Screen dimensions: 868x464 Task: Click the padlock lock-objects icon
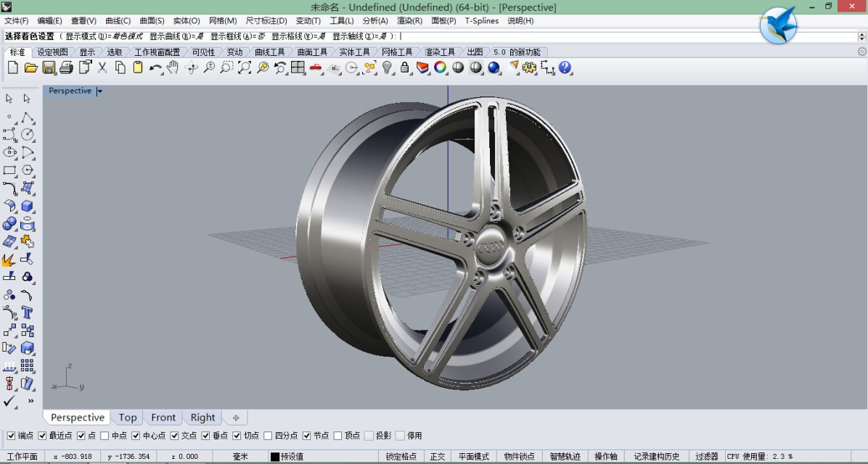pyautogui.click(x=405, y=67)
